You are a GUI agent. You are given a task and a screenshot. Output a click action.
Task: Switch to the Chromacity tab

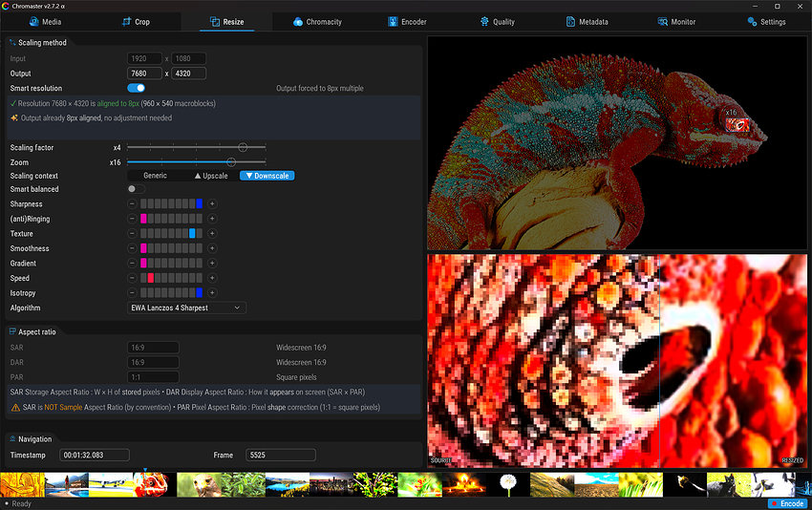tap(317, 22)
